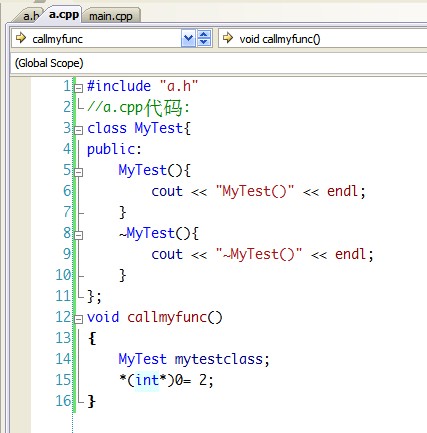Screen dimensions: 427x433
Task: Collapse MyTest() constructor at line 5
Action: pos(79,172)
